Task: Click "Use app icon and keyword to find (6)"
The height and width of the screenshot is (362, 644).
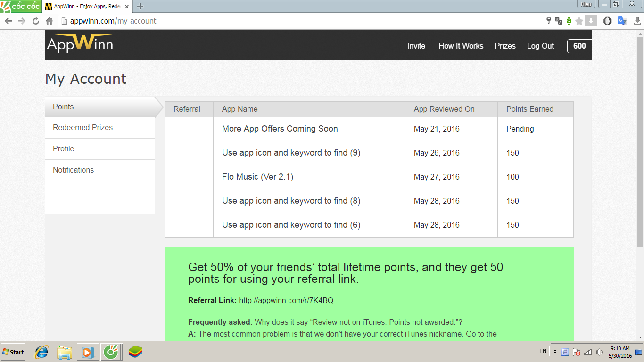Action: (x=291, y=225)
